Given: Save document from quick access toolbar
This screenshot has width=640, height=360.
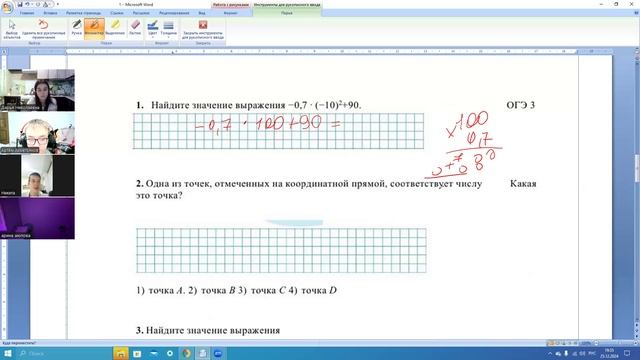Looking at the screenshot, I should click(x=20, y=4).
